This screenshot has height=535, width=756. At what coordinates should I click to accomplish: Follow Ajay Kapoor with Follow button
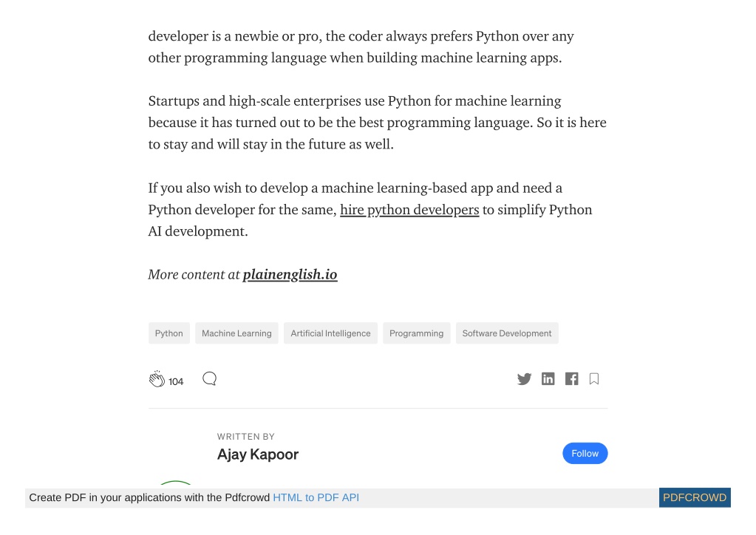pos(585,454)
